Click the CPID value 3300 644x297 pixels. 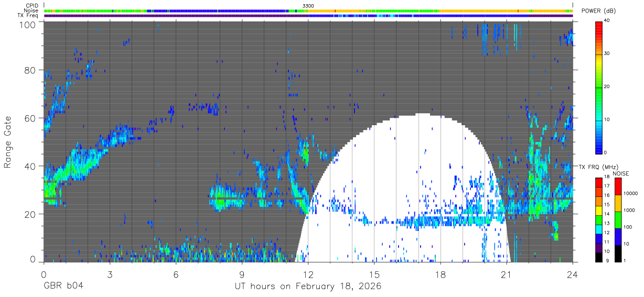coord(308,5)
